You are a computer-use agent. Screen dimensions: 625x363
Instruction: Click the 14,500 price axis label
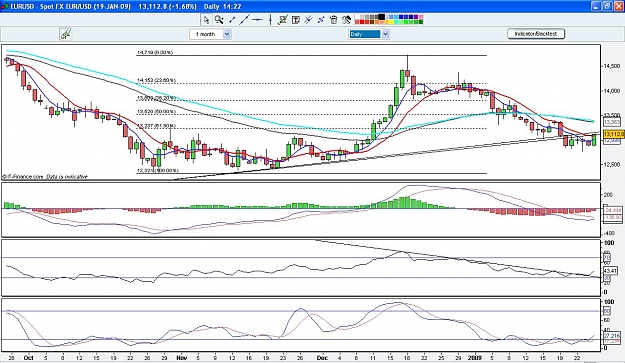click(x=612, y=66)
